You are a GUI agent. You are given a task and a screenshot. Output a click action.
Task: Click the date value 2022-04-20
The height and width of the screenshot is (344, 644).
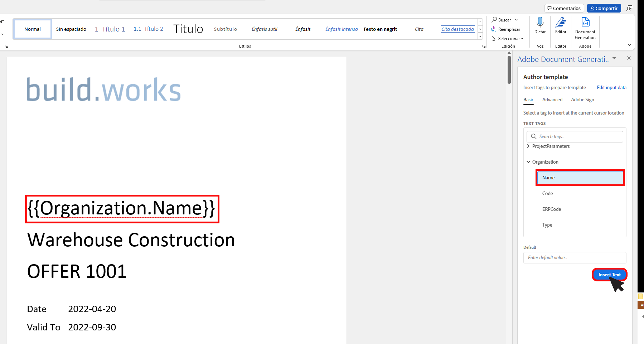[92, 309]
